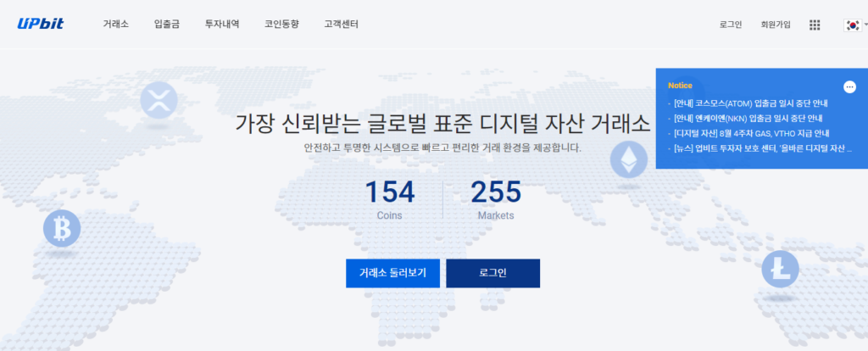Image resolution: width=868 pixels, height=351 pixels.
Task: Click the Ethereum coin icon
Action: pos(629,159)
